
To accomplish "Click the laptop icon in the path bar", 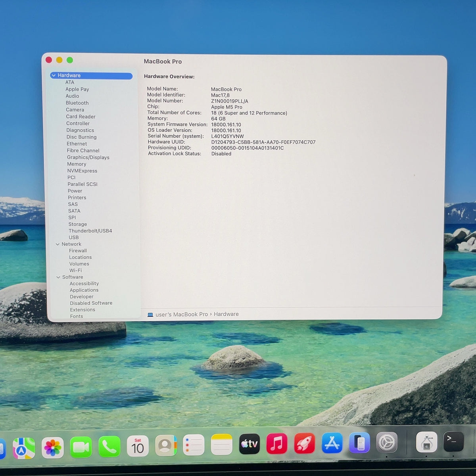I will pos(150,315).
